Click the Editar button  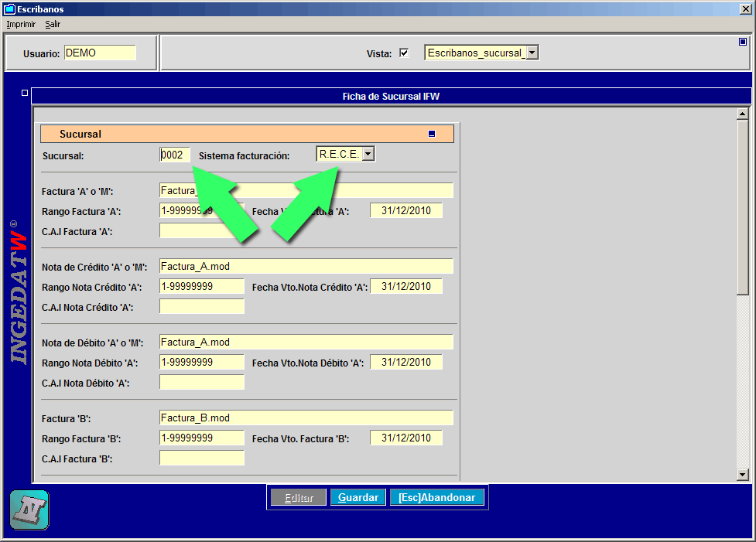click(x=299, y=497)
